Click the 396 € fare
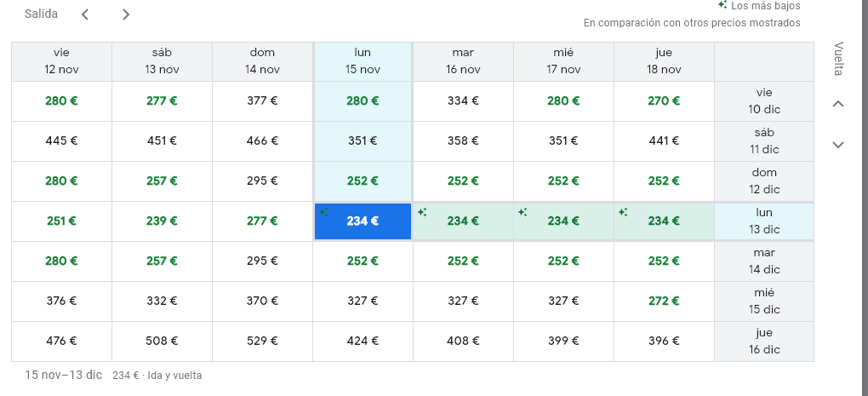 tap(664, 341)
